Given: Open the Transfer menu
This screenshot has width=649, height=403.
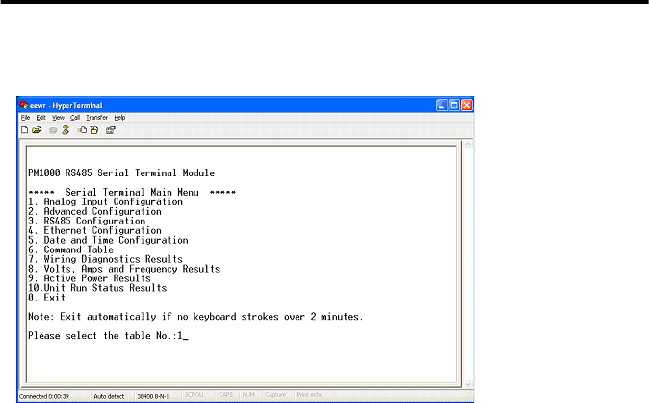Looking at the screenshot, I should pos(97,118).
